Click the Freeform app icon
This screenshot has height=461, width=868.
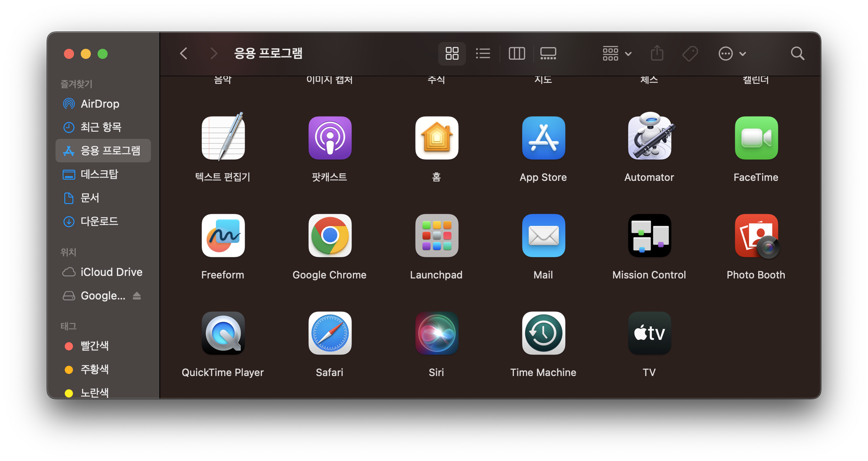[x=223, y=236]
